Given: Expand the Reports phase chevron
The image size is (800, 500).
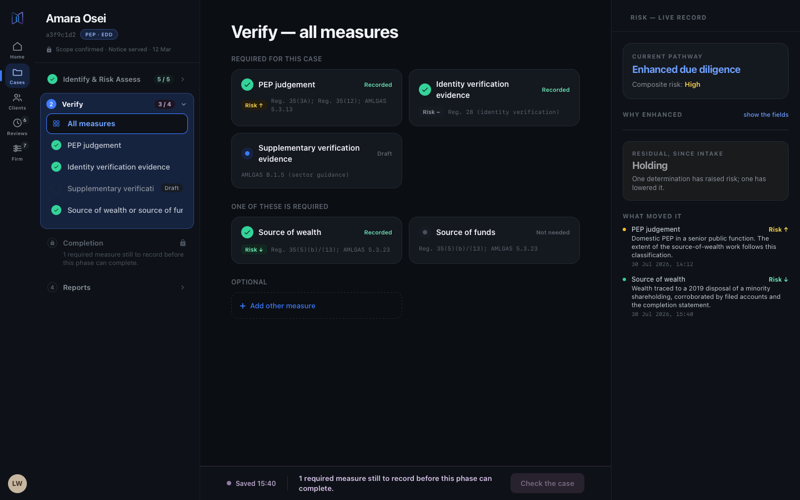Looking at the screenshot, I should click(x=183, y=287).
